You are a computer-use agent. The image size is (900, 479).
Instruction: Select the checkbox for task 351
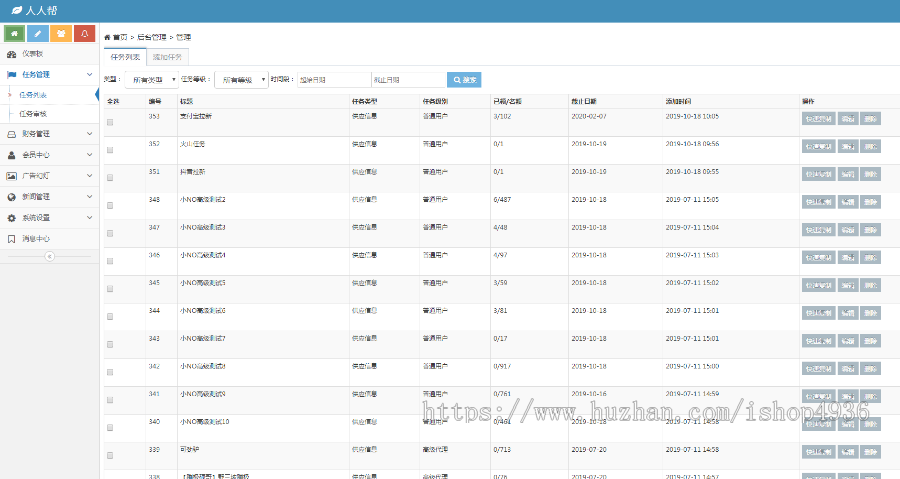click(x=110, y=178)
